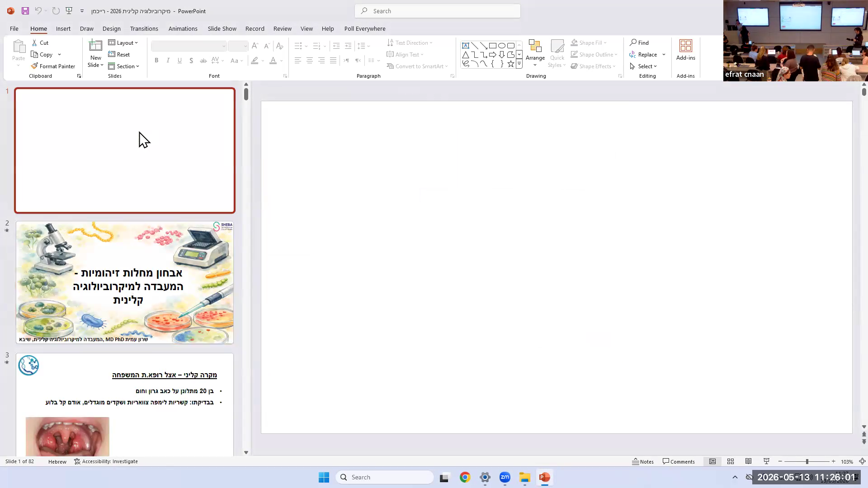Expand the shapes gallery More arrow
Screen dimensions: 868x488
(519, 64)
